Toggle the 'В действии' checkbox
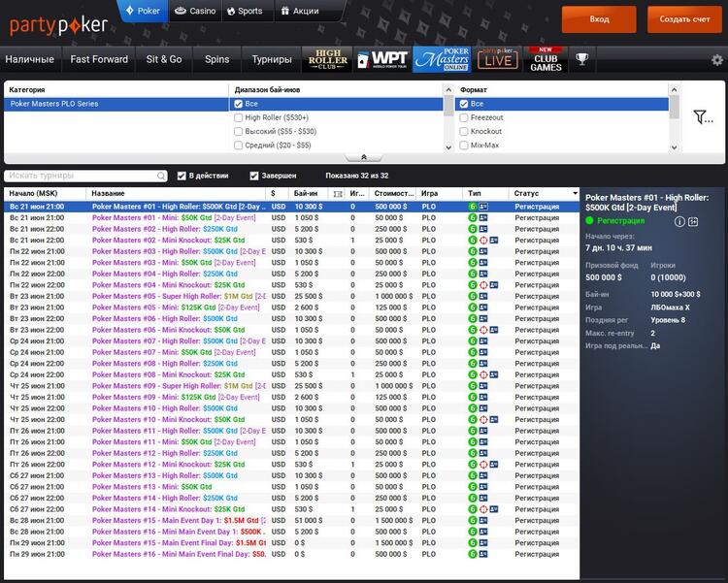The height and width of the screenshot is (583, 728). click(182, 176)
